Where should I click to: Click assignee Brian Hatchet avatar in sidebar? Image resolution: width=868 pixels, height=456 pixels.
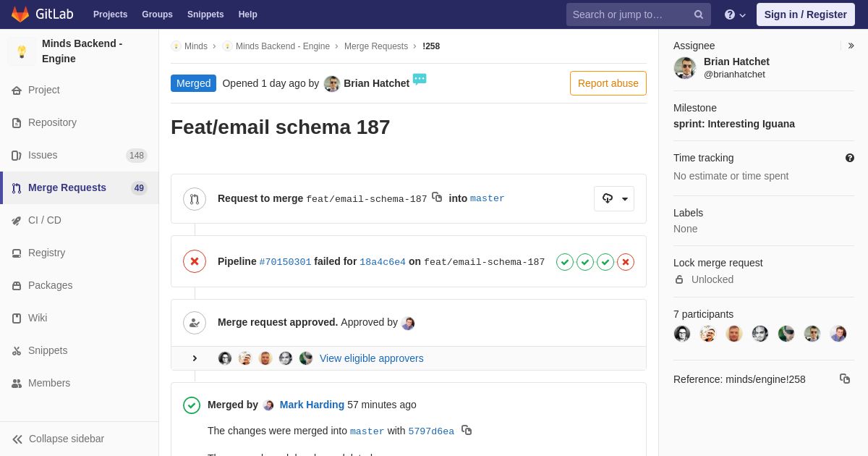[x=685, y=68]
